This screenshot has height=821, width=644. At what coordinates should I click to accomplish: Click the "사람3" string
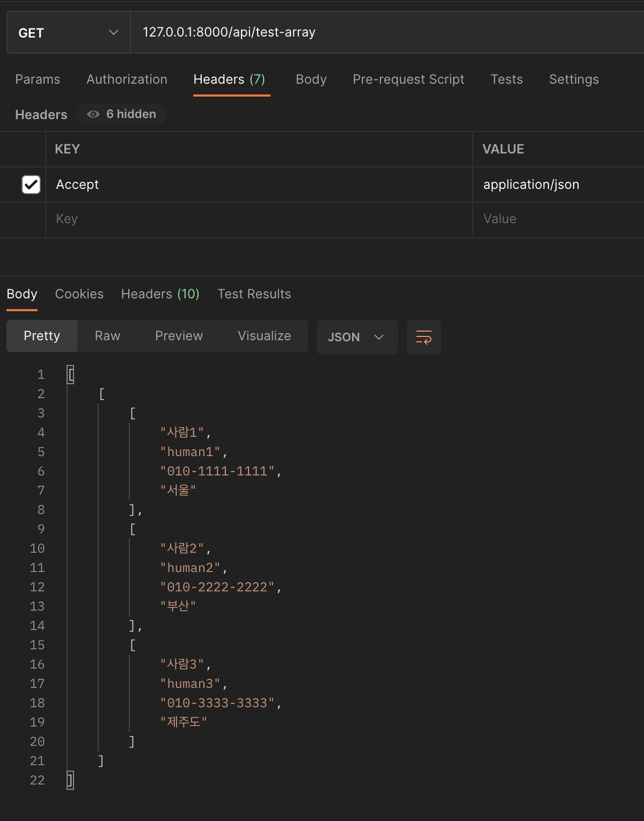(x=182, y=664)
